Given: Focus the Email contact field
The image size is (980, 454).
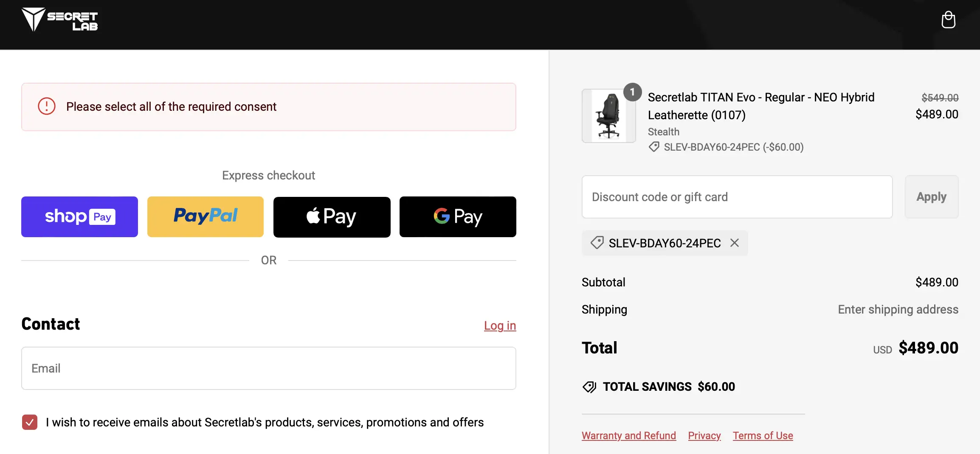Looking at the screenshot, I should 269,368.
